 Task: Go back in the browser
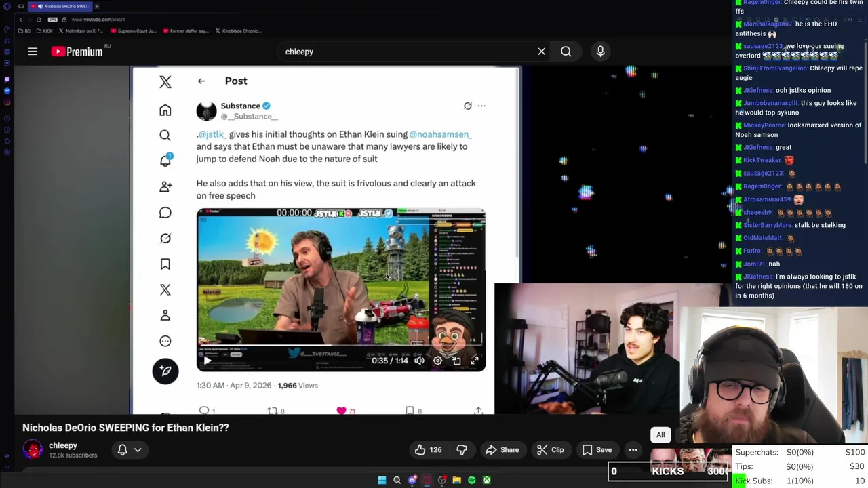click(x=20, y=20)
